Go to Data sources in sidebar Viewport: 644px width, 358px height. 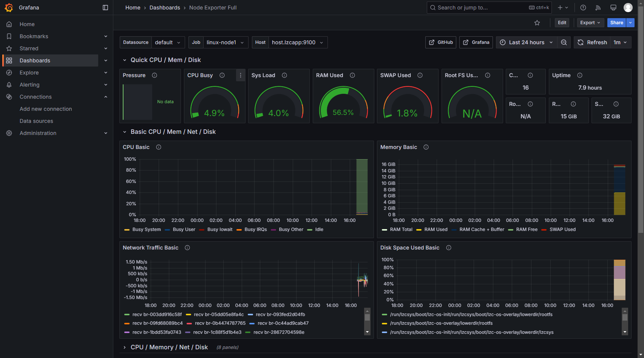(36, 121)
